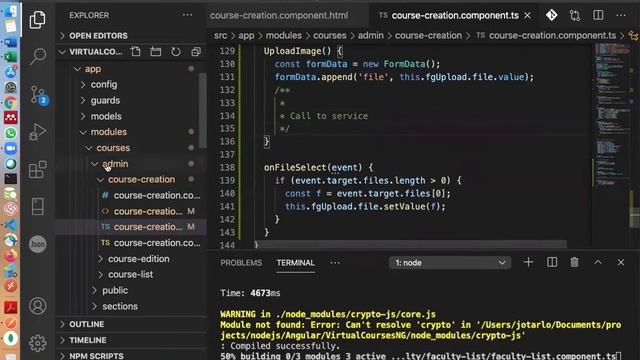The height and width of the screenshot is (360, 640).
Task: Open Source Control view with badge 2
Action: coord(39,95)
